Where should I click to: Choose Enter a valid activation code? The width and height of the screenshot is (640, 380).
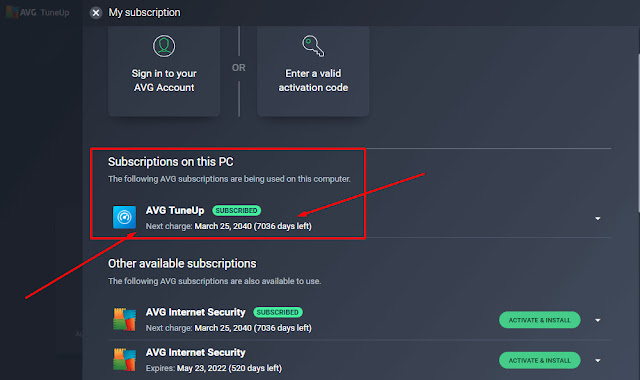[x=313, y=71]
